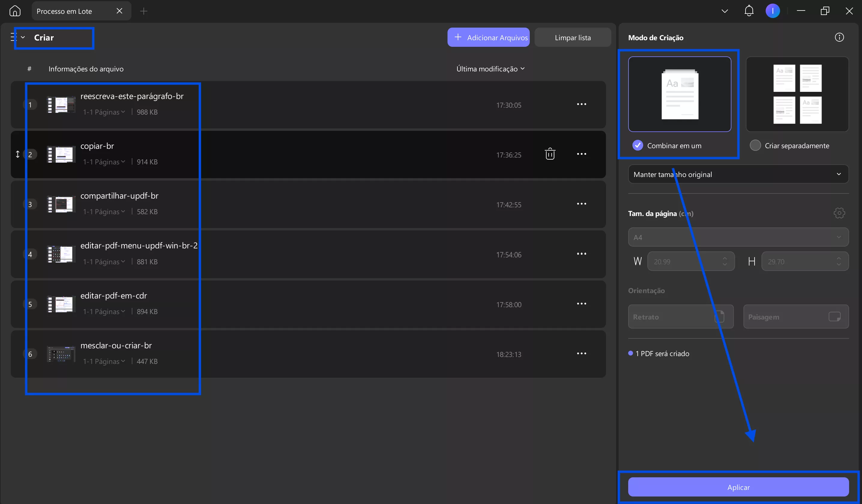Expand page range of editar-pdf-em-cdr
Screen dimensions: 862x504
click(104, 312)
